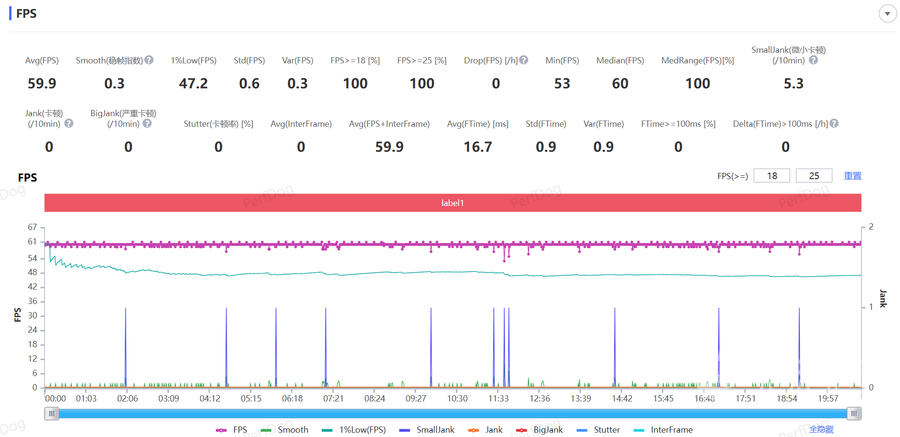This screenshot has width=900, height=437.
Task: Open help icon next to Smooth index
Action: pos(149,60)
